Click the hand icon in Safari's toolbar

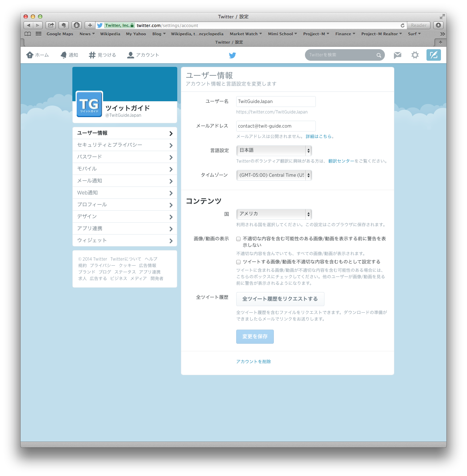pos(64,25)
